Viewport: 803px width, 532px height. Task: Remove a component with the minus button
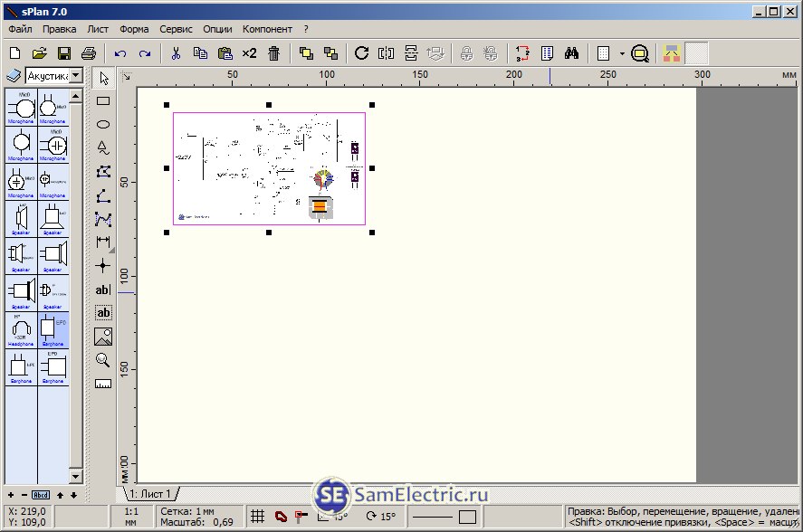coord(24,495)
